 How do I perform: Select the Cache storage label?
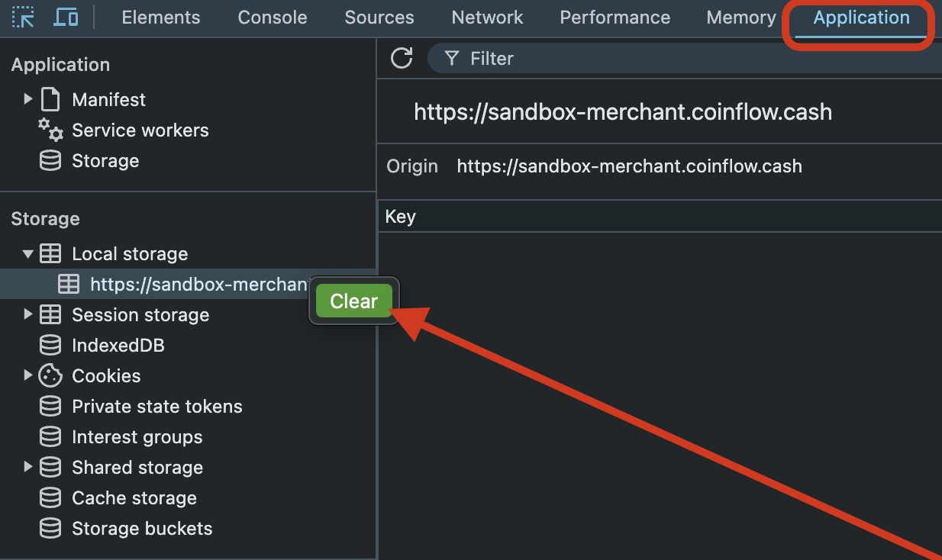point(134,498)
